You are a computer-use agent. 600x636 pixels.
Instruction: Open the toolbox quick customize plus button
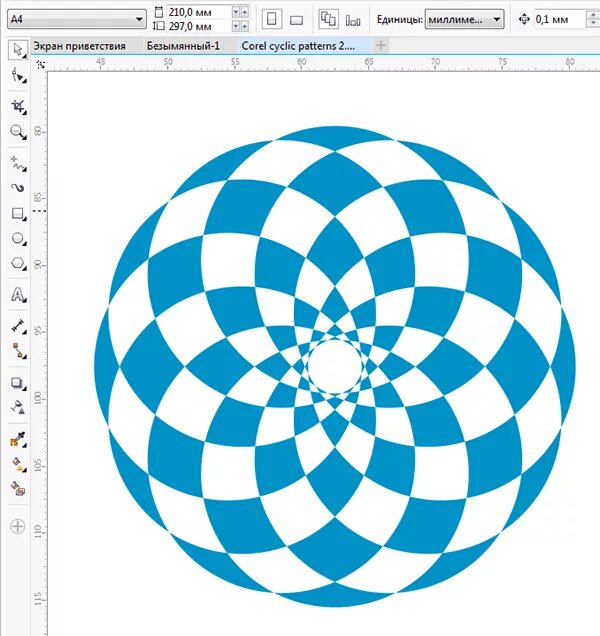tap(17, 526)
